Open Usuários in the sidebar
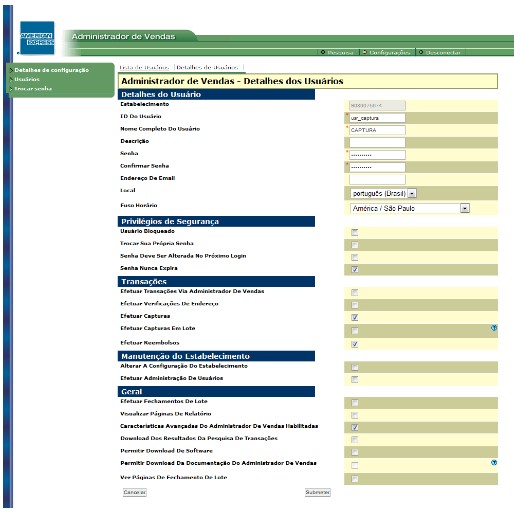 click(x=27, y=79)
